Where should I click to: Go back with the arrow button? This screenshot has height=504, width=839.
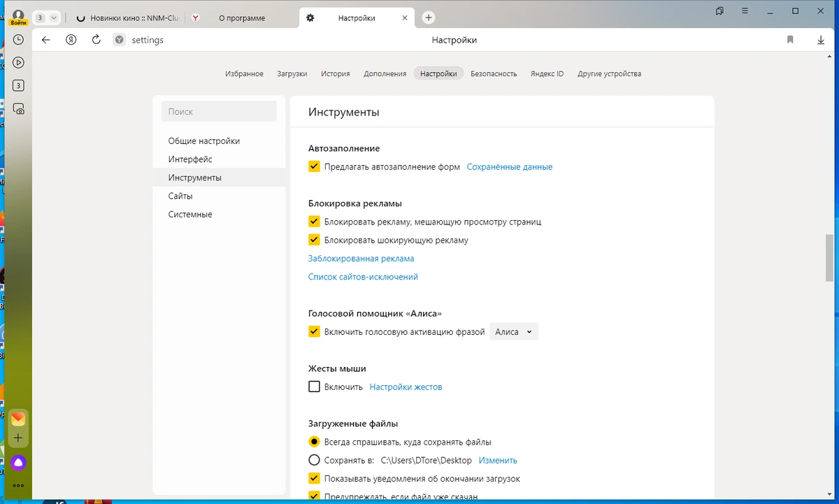[46, 40]
